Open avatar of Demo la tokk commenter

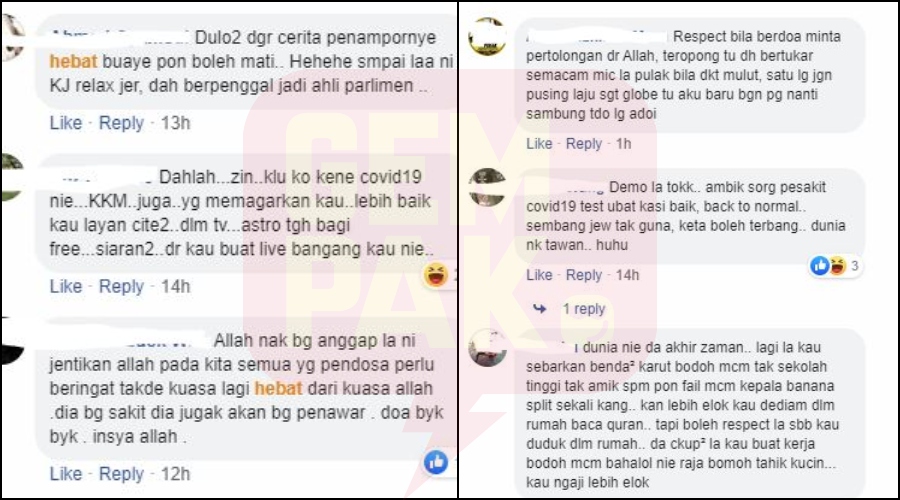point(487,188)
